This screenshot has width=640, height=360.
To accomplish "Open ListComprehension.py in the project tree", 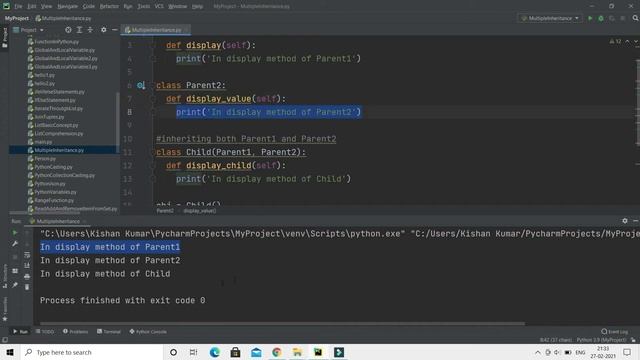I will pyautogui.click(x=58, y=133).
